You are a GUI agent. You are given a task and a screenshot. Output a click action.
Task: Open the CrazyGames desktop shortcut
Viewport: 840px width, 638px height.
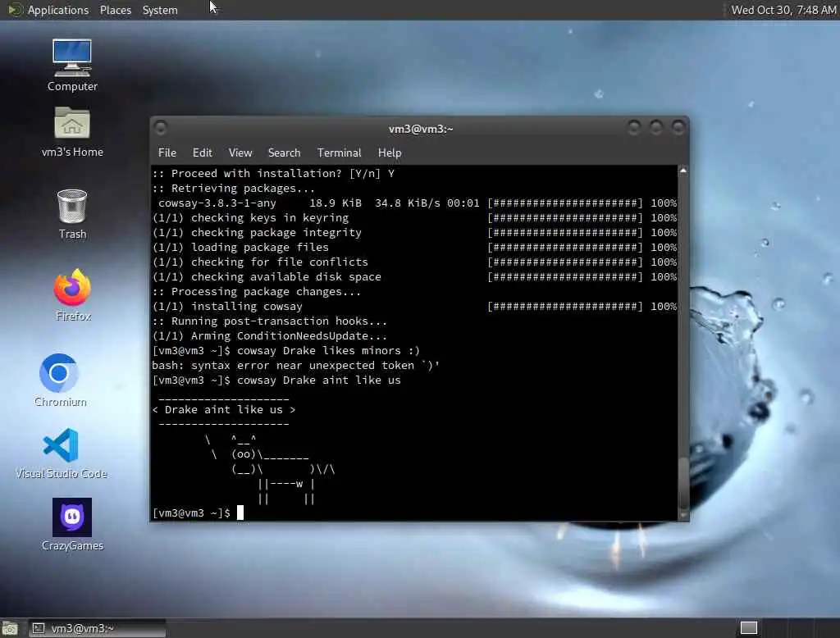click(72, 525)
